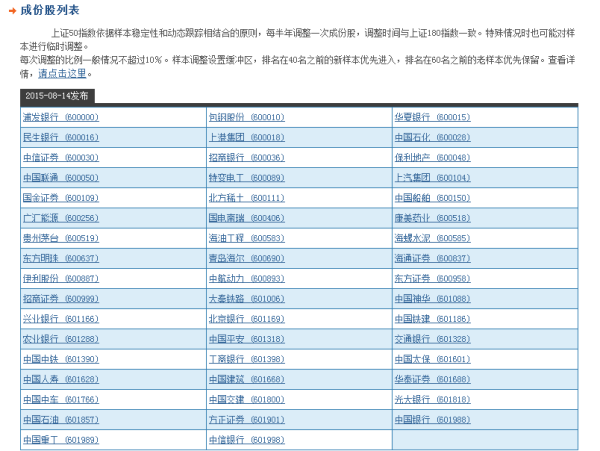Open 中国平安 (601318) stock link

(246, 339)
